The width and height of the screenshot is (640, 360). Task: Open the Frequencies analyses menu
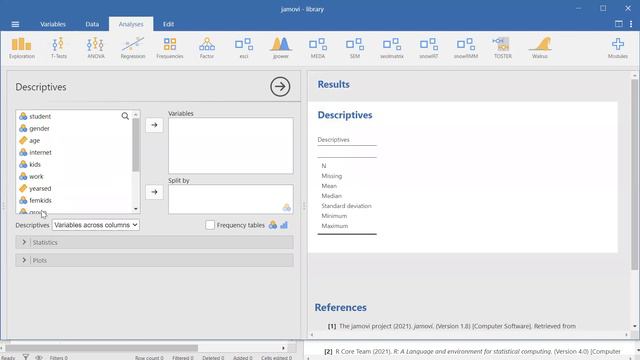click(170, 48)
